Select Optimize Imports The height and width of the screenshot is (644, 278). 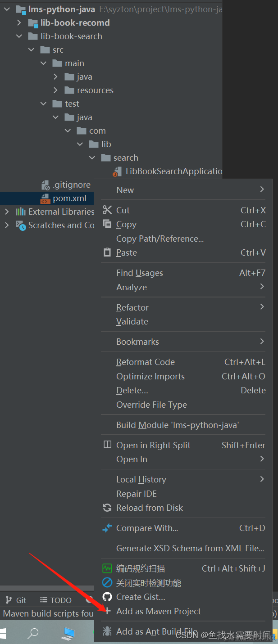click(150, 376)
